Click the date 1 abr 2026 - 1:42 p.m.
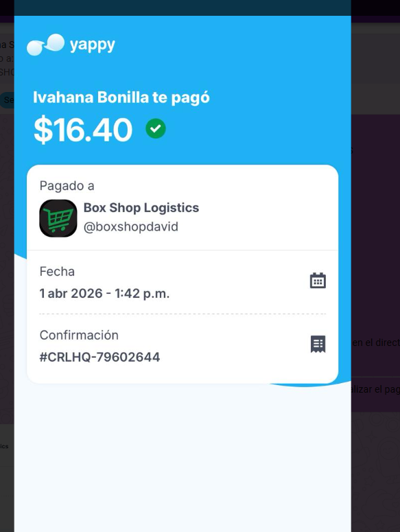This screenshot has width=400, height=532. [x=104, y=294]
